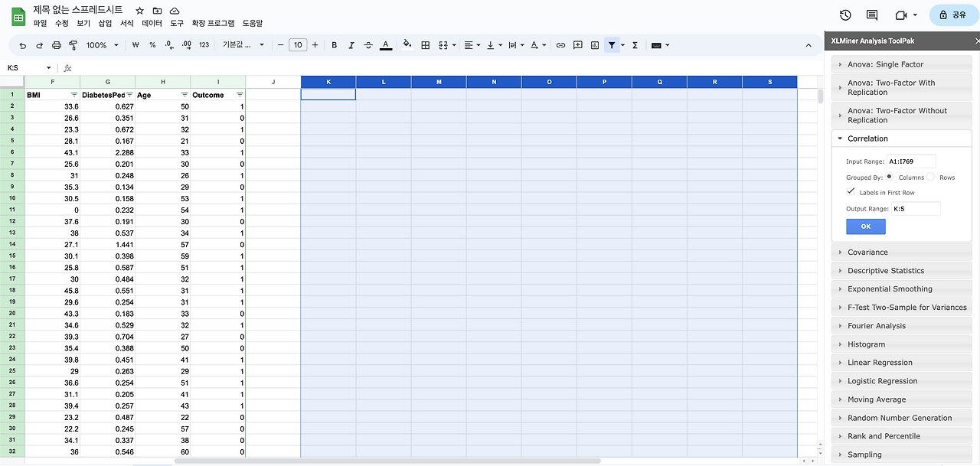This screenshot has height=466, width=980.
Task: Click the font size field
Action: tap(298, 45)
